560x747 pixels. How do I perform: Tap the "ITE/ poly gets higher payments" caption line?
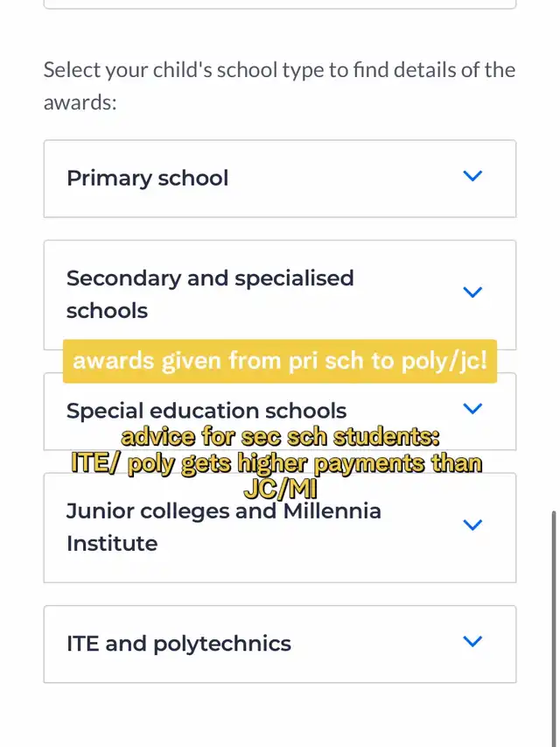pyautogui.click(x=277, y=463)
